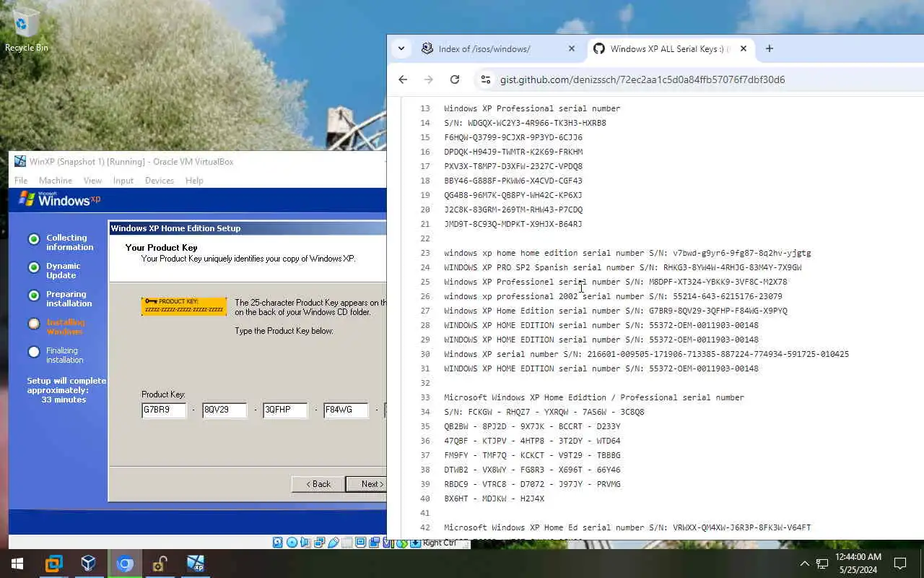The height and width of the screenshot is (578, 924).
Task: Click VirtualBox shared folders status icon
Action: [346, 543]
